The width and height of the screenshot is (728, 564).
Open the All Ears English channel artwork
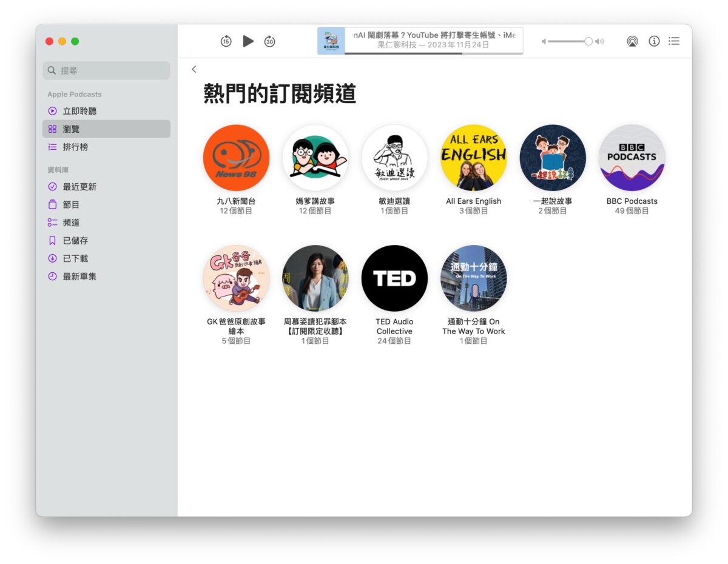coord(474,158)
